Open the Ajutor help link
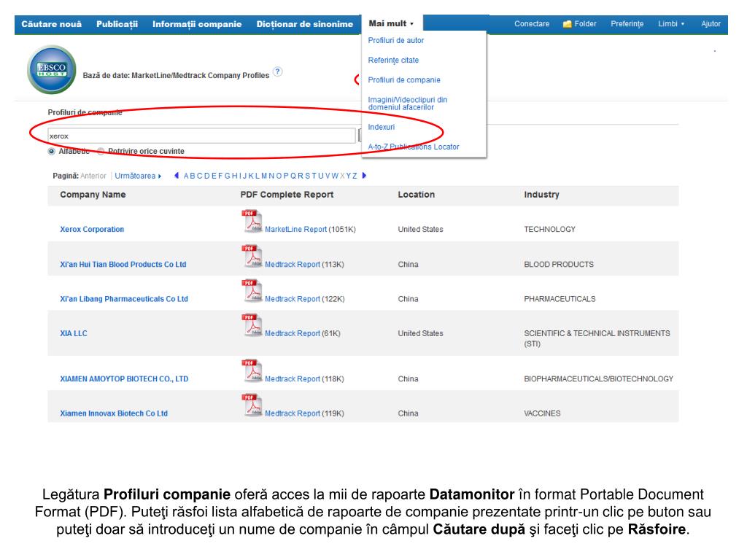 coord(711,24)
